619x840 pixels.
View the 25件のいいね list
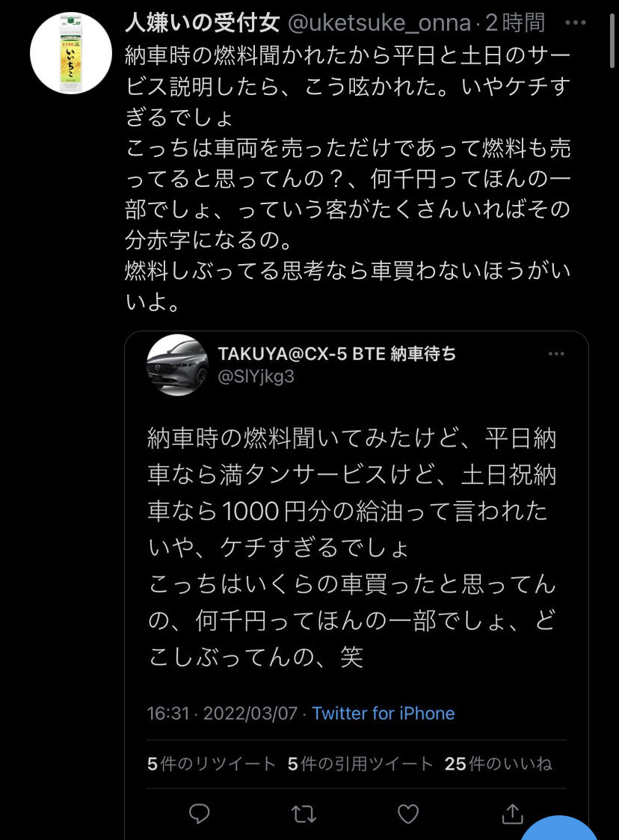(x=498, y=764)
